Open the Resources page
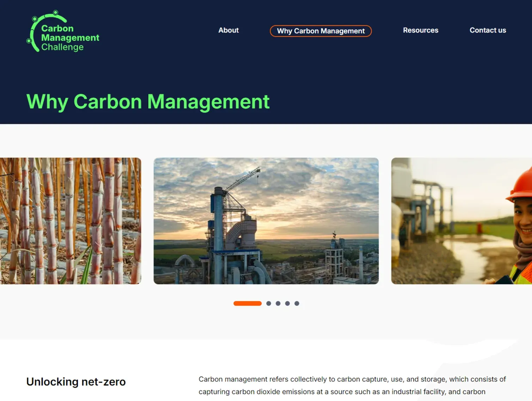Viewport: 532px width, 401px height. (421, 30)
